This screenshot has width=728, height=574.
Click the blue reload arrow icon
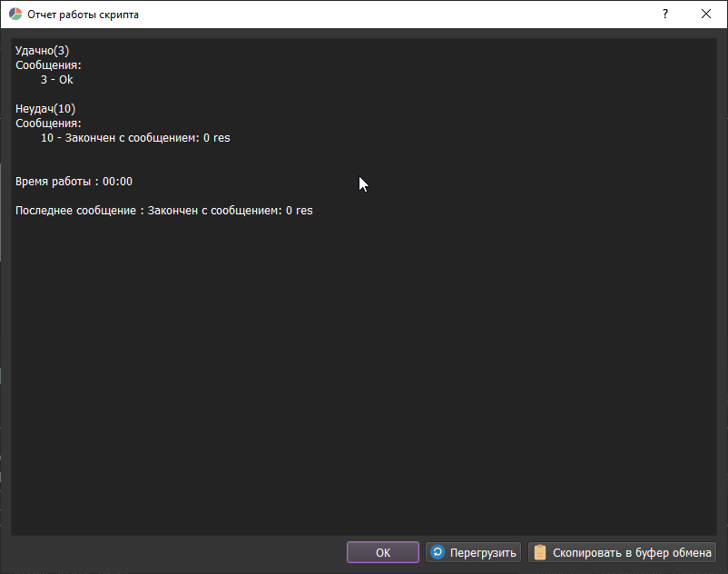pyautogui.click(x=438, y=552)
